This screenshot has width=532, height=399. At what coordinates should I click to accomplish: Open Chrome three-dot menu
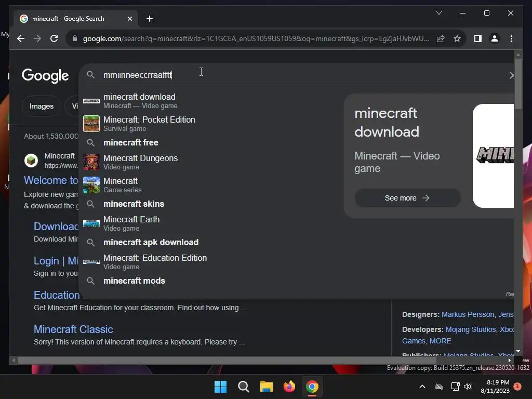pyautogui.click(x=511, y=38)
